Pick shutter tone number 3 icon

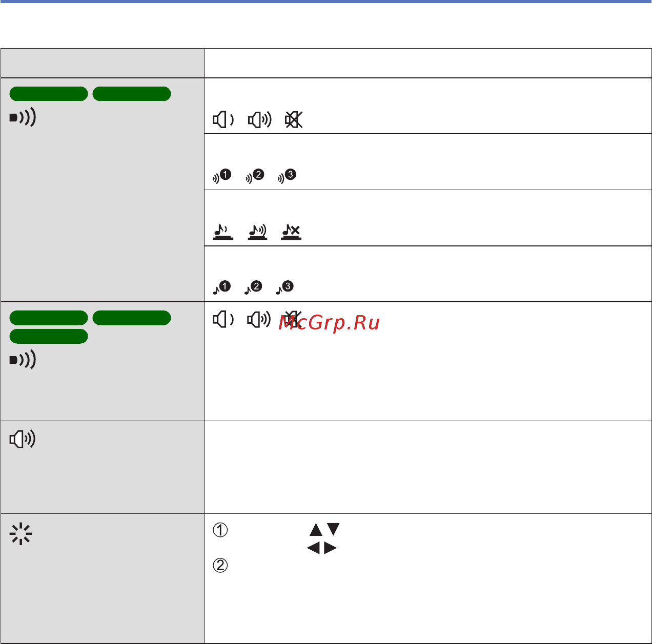click(x=285, y=287)
